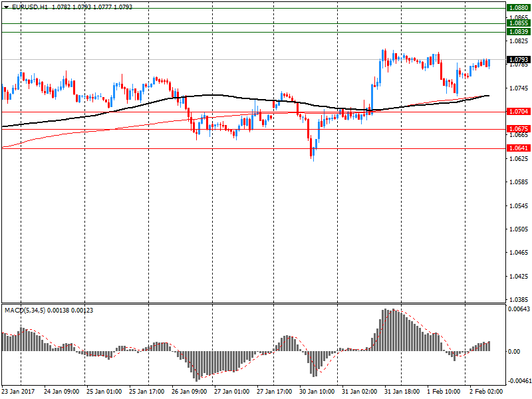This screenshot has width=532, height=399.
Task: Select the red 1.0675 support level label
Action: click(x=519, y=128)
